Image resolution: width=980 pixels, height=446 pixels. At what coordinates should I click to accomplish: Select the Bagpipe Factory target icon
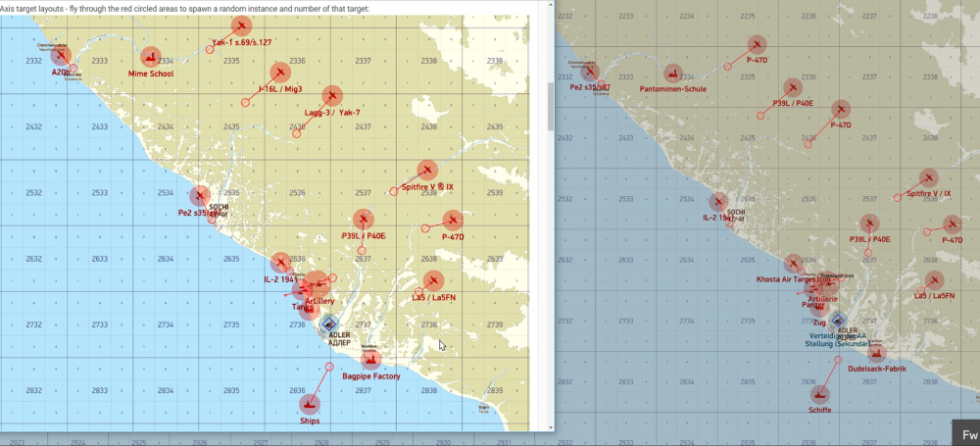pyautogui.click(x=371, y=360)
